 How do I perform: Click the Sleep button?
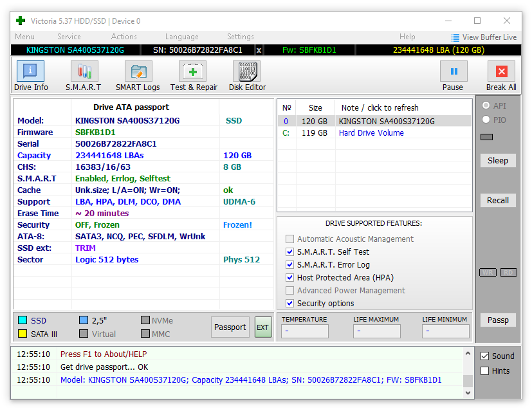pyautogui.click(x=498, y=160)
